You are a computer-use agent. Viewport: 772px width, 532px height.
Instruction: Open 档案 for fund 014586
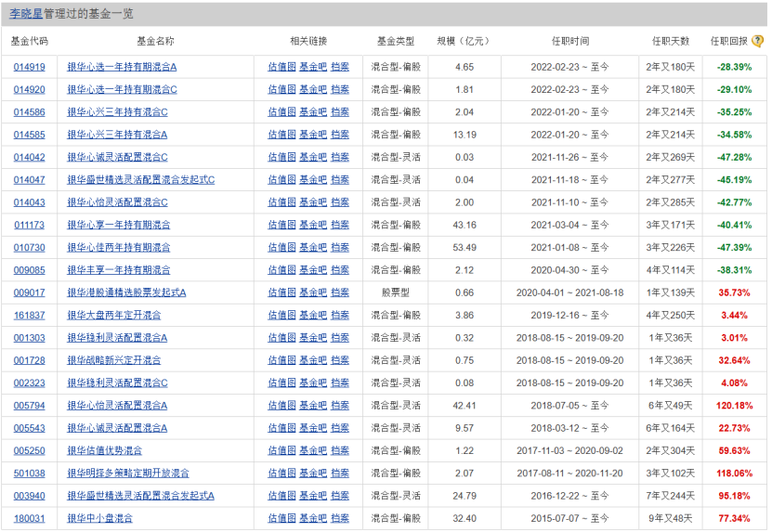340,112
